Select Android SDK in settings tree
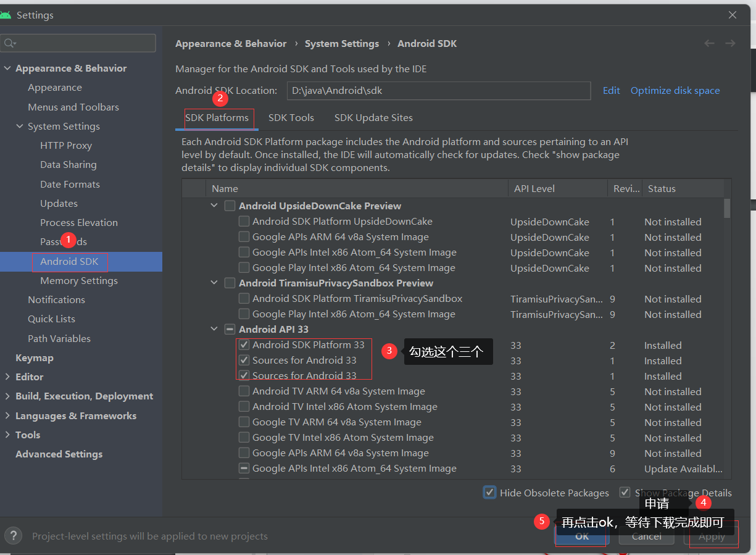The width and height of the screenshot is (756, 555). [69, 261]
